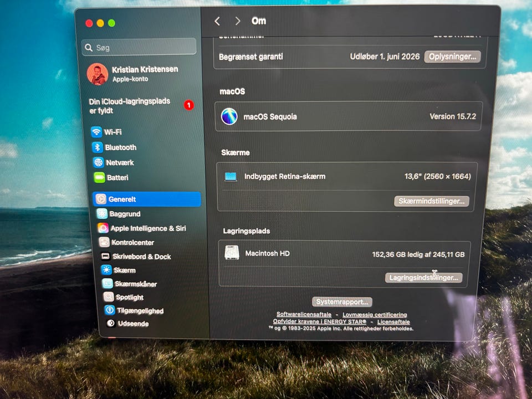Click Kristian Kristensen profile avatar
532x399 pixels.
(x=98, y=74)
